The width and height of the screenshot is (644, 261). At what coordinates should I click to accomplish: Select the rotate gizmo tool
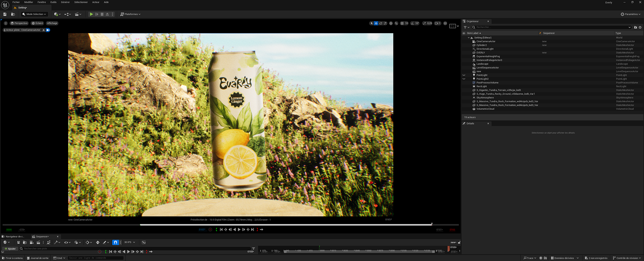(x=381, y=23)
